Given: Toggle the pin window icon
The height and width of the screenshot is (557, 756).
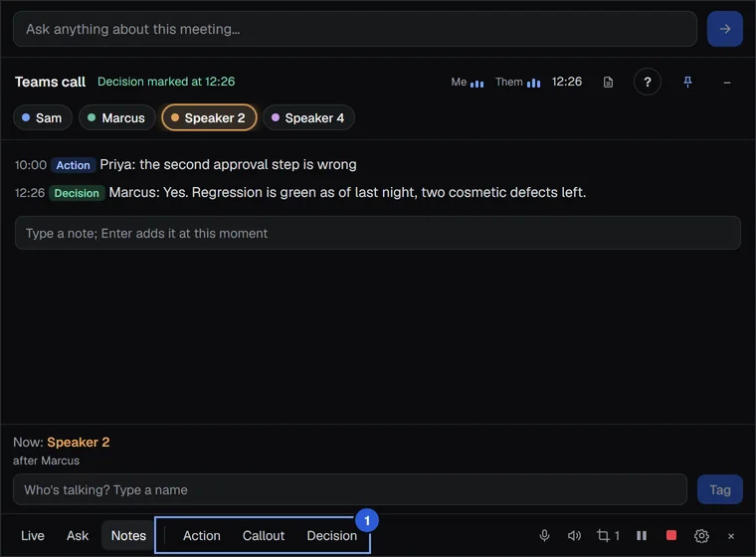Looking at the screenshot, I should [687, 82].
